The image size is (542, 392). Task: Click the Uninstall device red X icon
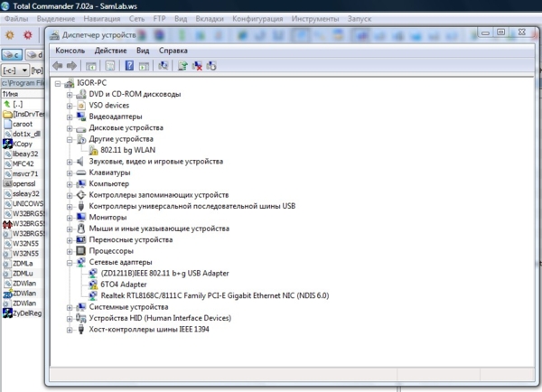pos(197,66)
